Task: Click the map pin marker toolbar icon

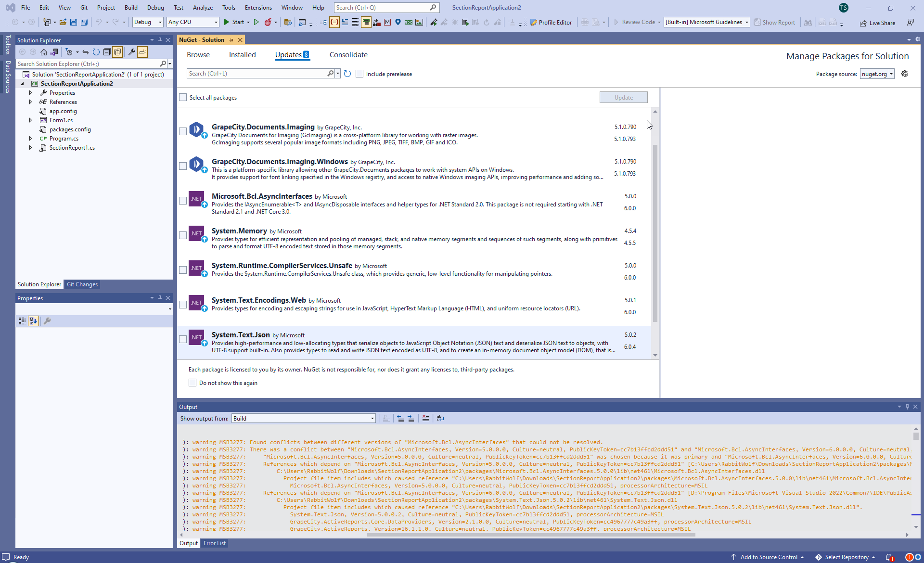Action: pos(398,22)
